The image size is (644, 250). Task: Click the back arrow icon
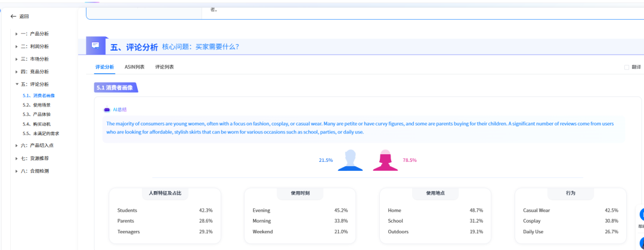click(13, 17)
